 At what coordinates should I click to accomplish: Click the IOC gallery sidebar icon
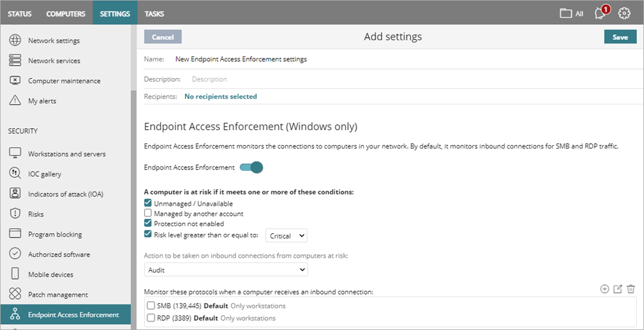click(15, 174)
